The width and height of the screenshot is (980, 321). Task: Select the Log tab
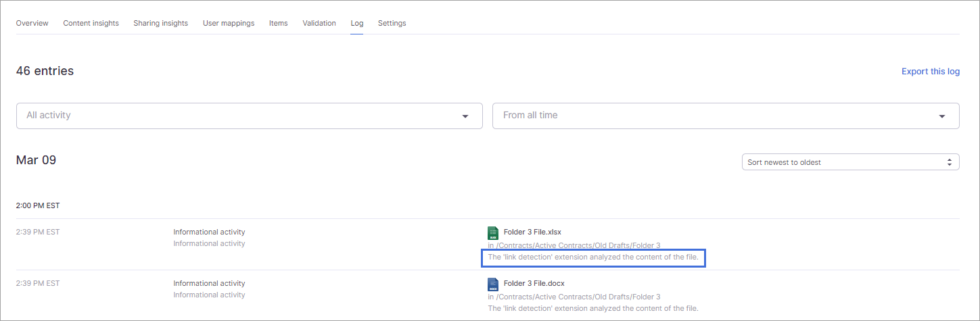(x=357, y=23)
